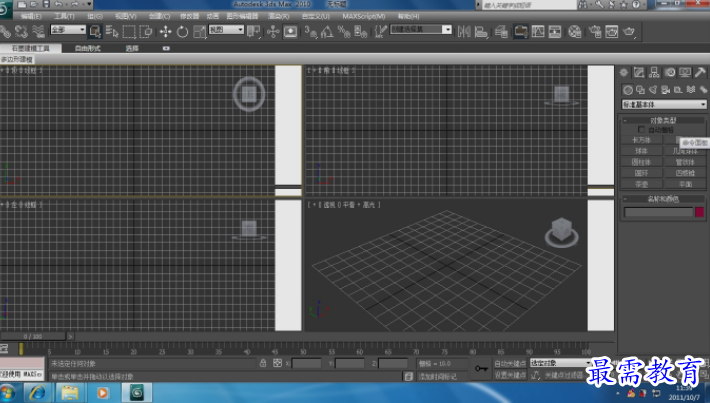
Task: Click the Mirror tool
Action: [464, 31]
